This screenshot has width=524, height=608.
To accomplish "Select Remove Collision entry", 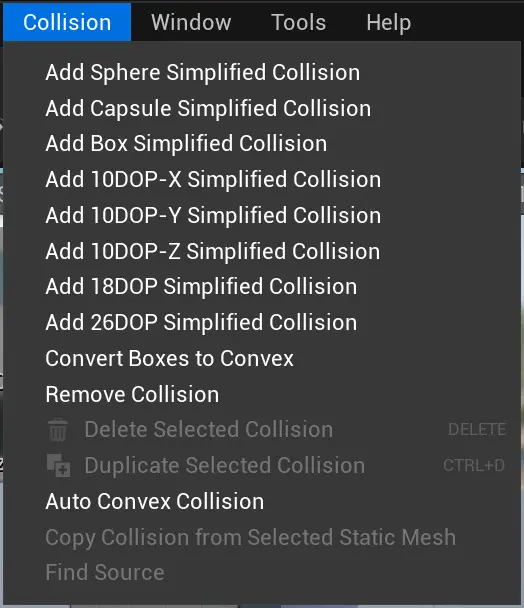I will (x=262, y=394).
